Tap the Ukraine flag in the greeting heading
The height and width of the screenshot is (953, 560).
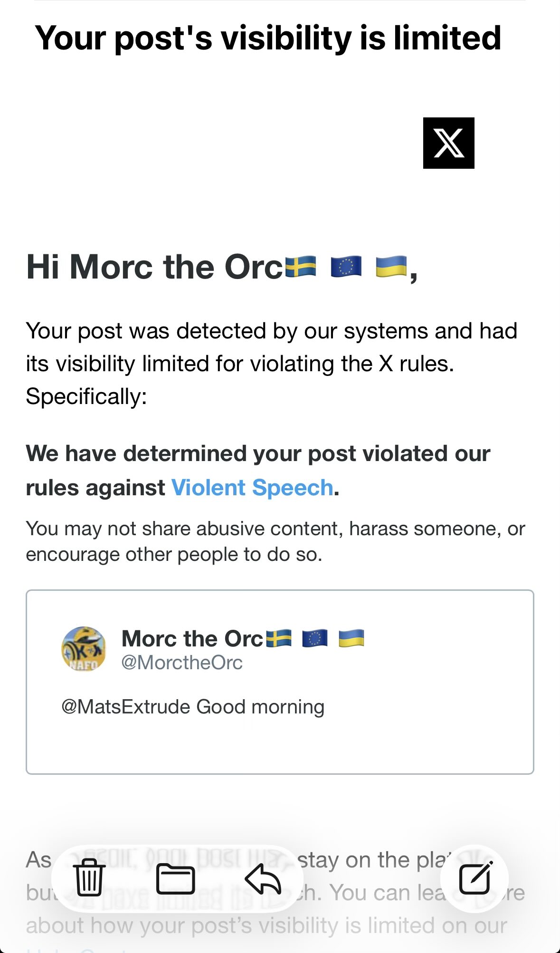[x=391, y=266]
